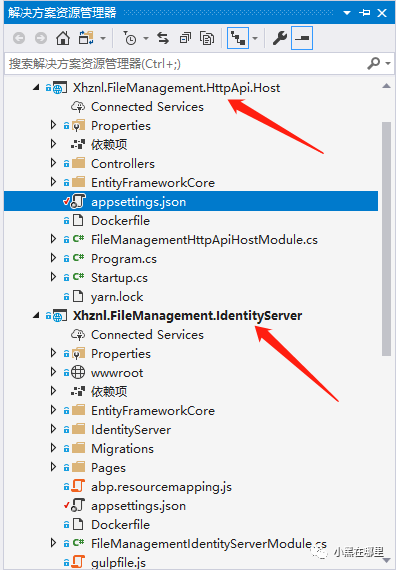The height and width of the screenshot is (570, 396).
Task: Expand the Migrations folder node
Action: click(x=53, y=448)
